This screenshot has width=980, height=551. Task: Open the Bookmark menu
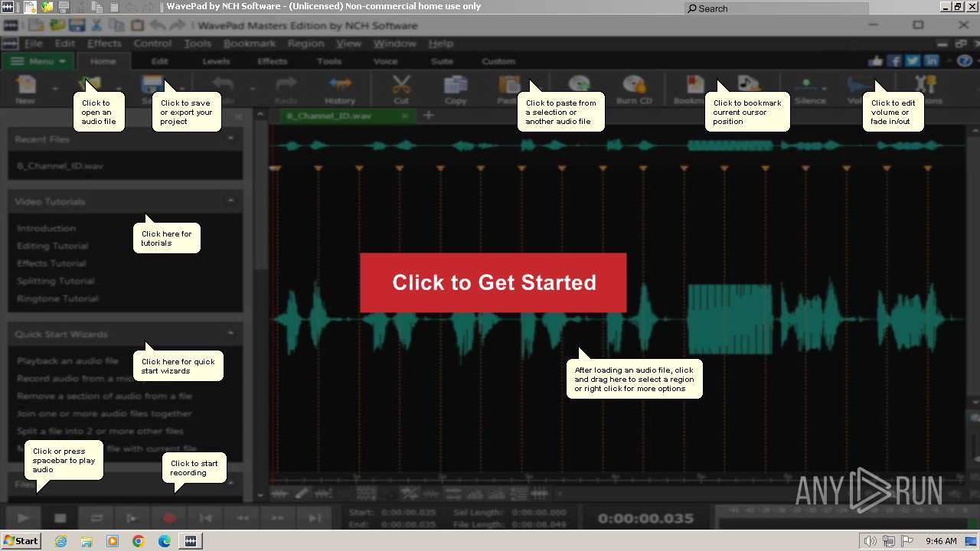(250, 44)
